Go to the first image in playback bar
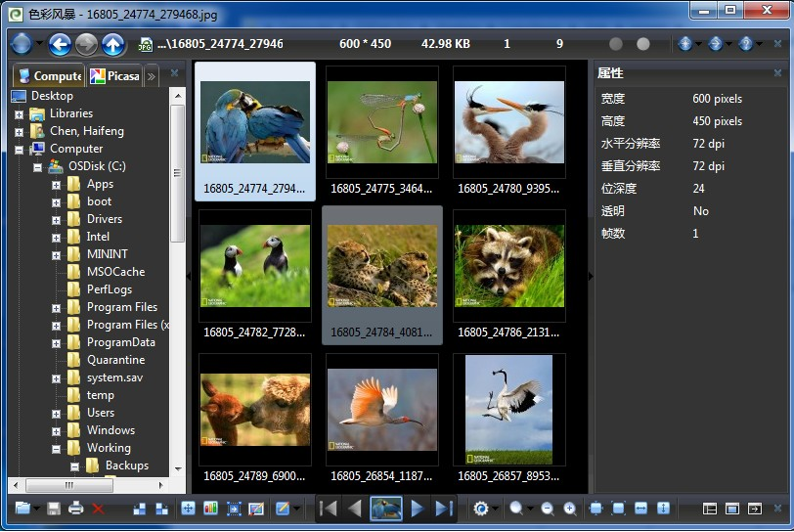 pos(330,509)
